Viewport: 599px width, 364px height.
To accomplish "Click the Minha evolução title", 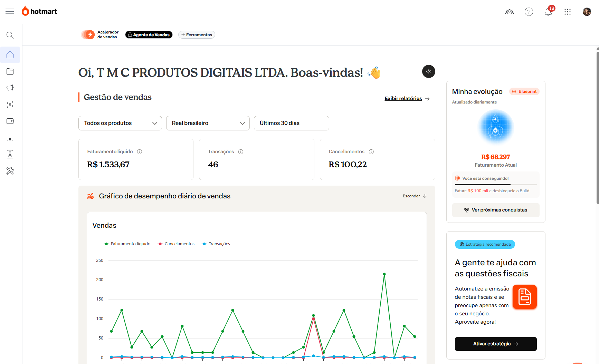I will click(477, 91).
